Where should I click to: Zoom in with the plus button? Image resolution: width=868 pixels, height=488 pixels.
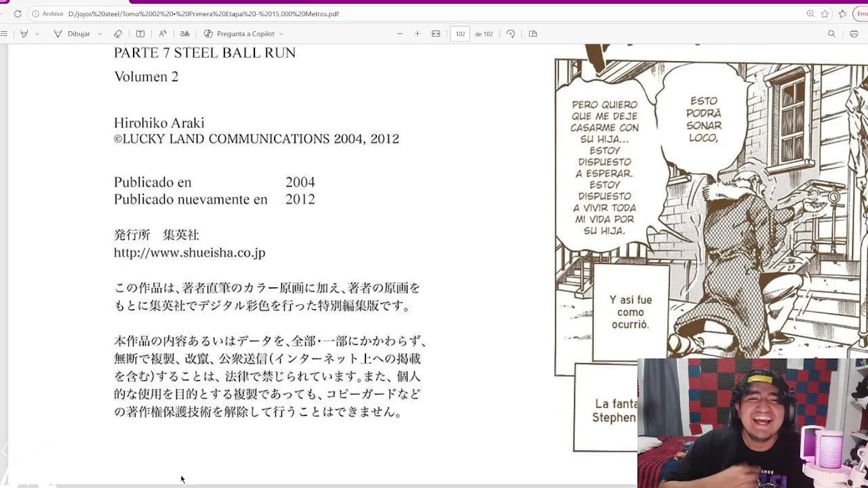click(417, 34)
